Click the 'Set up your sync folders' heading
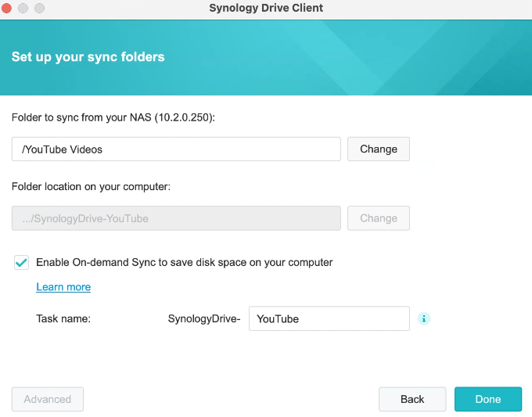Image resolution: width=532 pixels, height=417 pixels. coord(88,57)
